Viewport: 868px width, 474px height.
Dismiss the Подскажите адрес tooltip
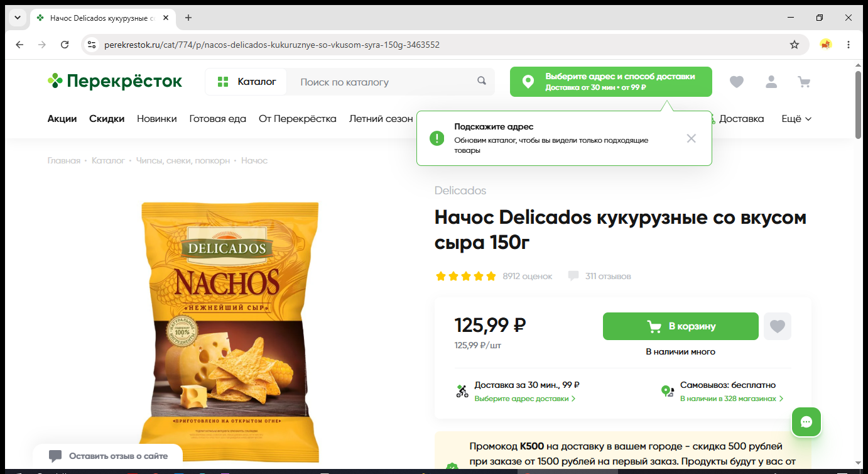pos(692,138)
